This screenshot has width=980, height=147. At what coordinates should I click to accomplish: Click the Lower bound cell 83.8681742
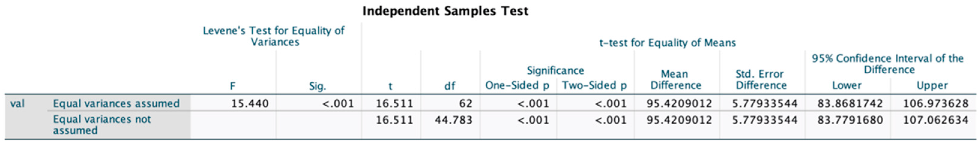coord(850,103)
